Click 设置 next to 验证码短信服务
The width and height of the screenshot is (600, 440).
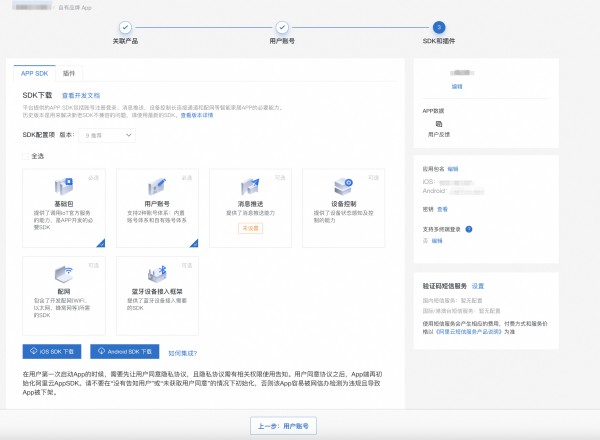pyautogui.click(x=478, y=286)
